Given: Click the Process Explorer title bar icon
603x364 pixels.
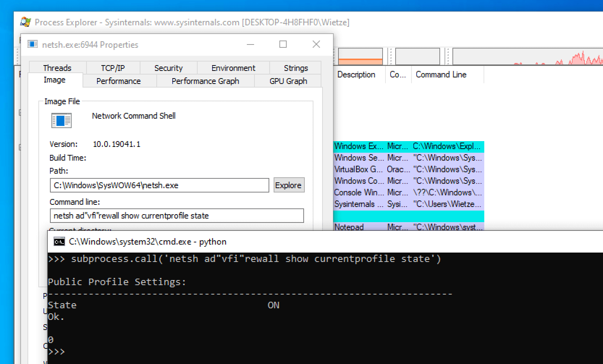Looking at the screenshot, I should [25, 22].
